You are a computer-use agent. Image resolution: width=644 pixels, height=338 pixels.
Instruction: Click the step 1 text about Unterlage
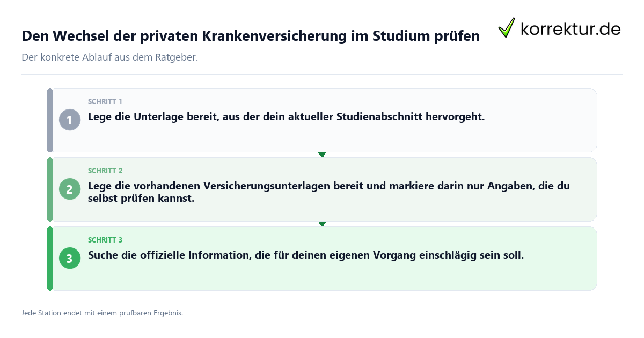(x=286, y=116)
